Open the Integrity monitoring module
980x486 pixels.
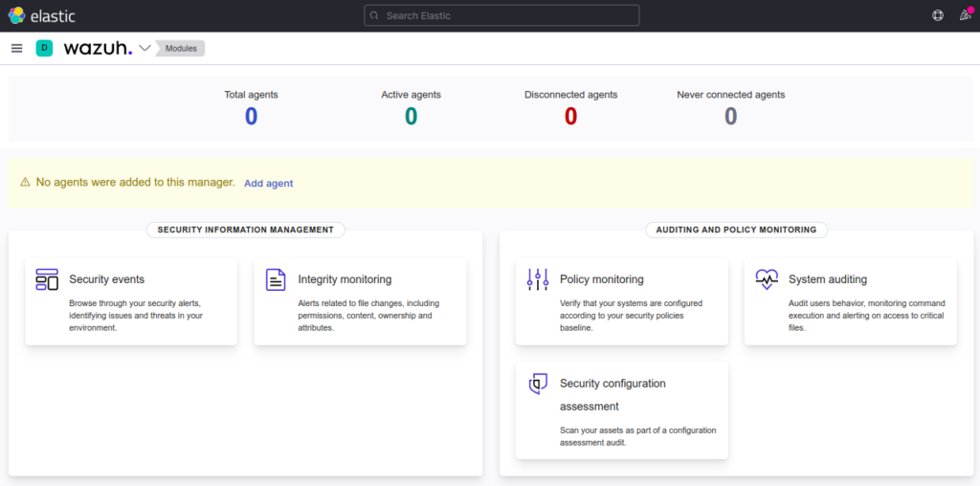pyautogui.click(x=360, y=301)
